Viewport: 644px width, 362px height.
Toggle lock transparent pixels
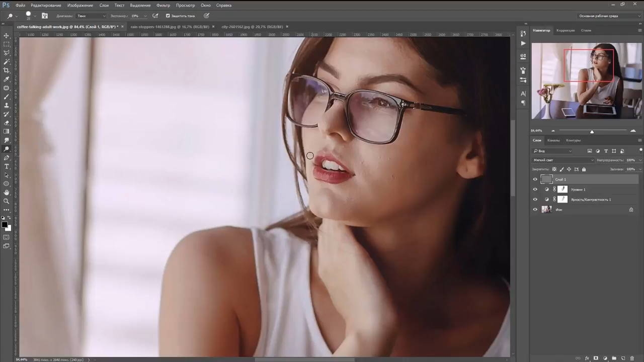click(554, 169)
